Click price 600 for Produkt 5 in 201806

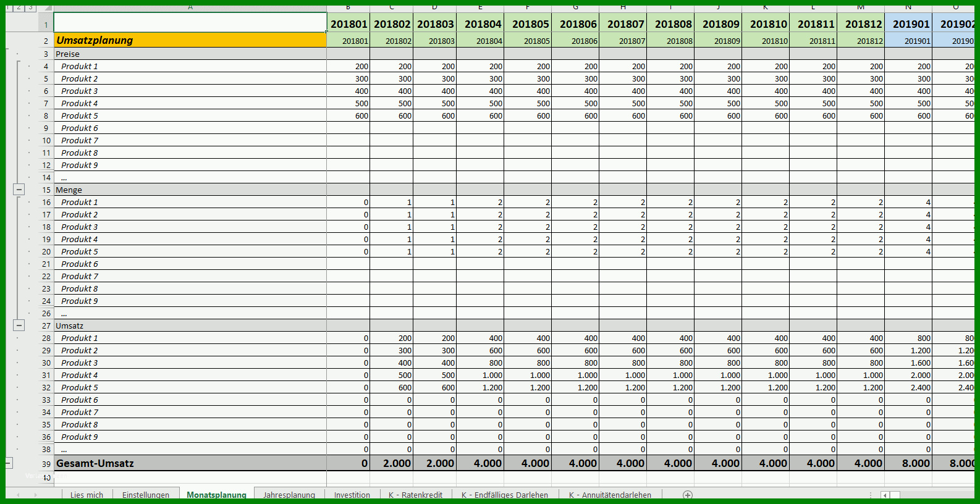pyautogui.click(x=575, y=115)
